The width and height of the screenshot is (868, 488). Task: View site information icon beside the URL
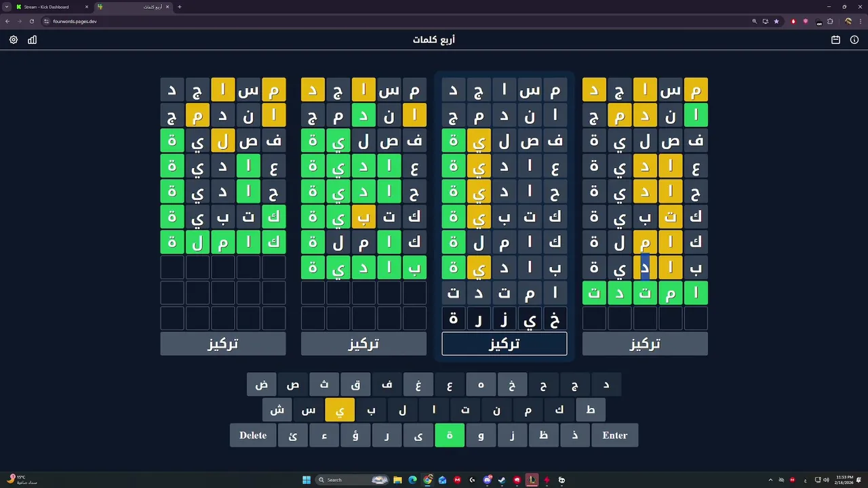pos(46,21)
